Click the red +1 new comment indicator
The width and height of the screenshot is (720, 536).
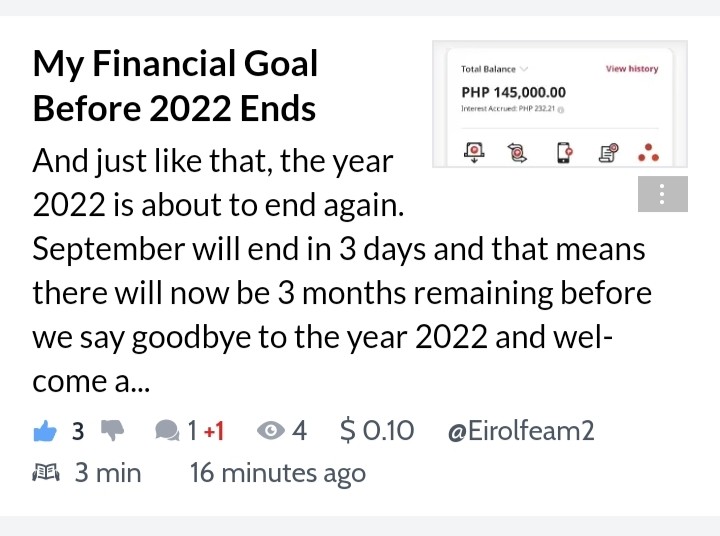coord(214,431)
